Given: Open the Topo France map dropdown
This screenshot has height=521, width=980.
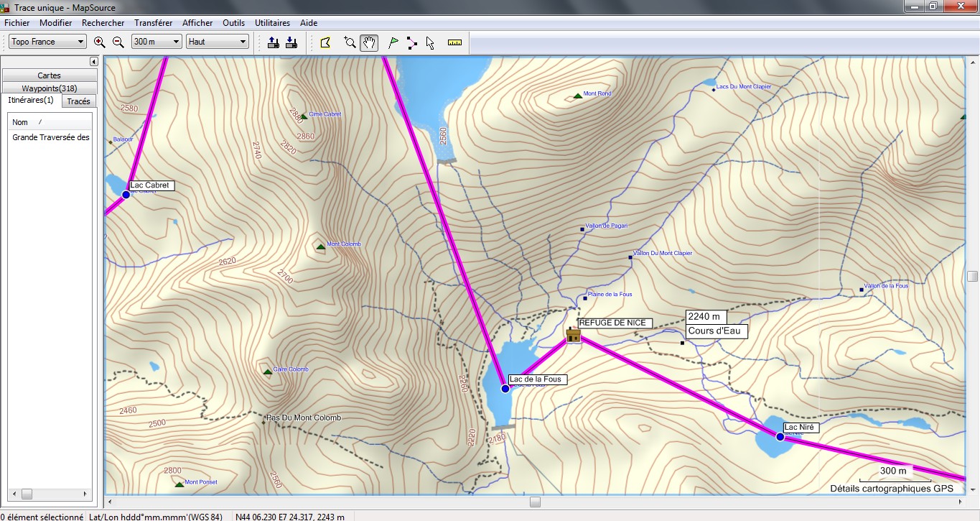Looking at the screenshot, I should tap(48, 42).
